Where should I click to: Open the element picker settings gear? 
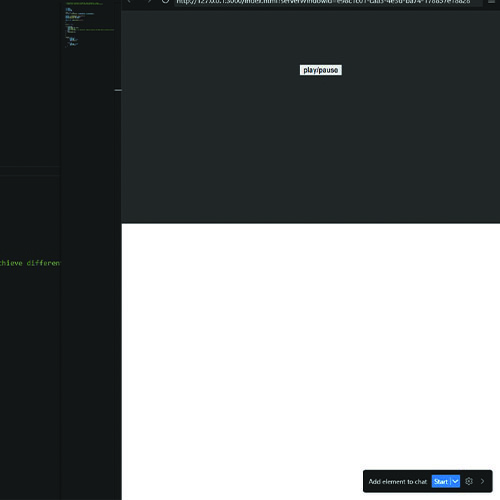469,481
